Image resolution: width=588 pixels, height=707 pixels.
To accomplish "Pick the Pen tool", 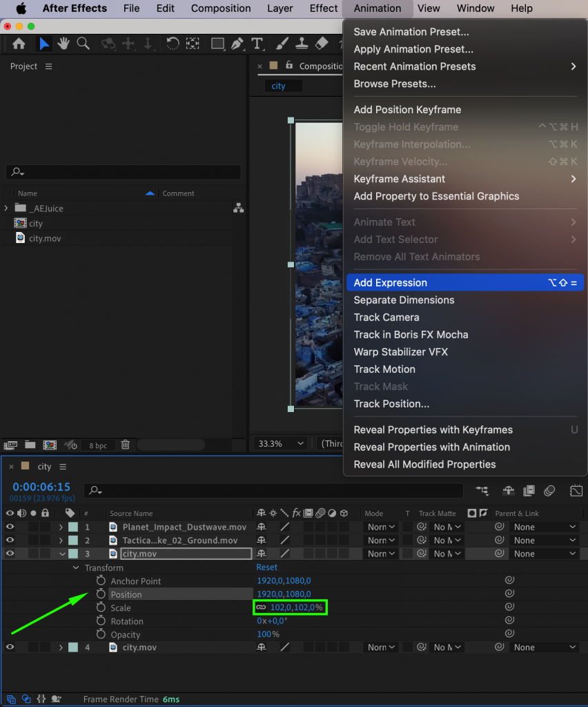I will coord(237,43).
